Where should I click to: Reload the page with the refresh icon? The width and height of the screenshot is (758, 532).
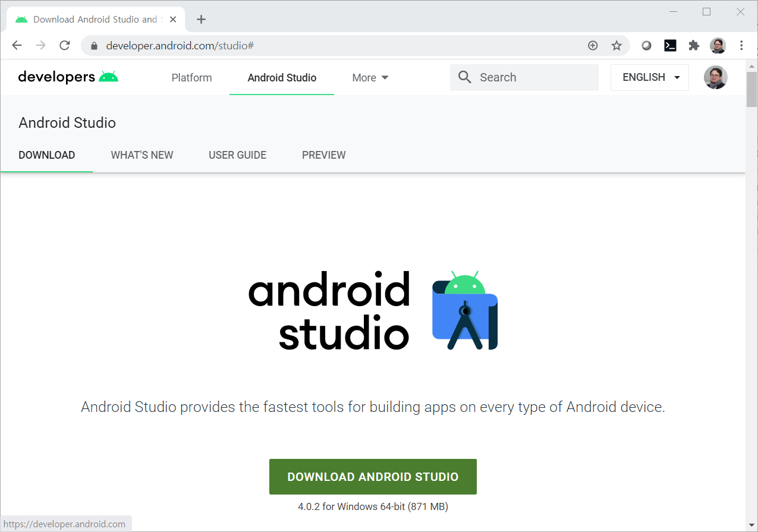click(x=65, y=46)
